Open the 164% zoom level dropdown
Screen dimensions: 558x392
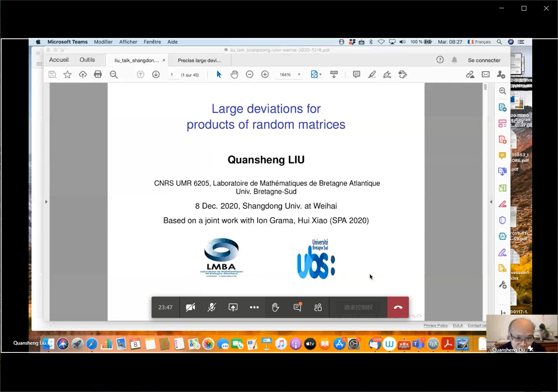299,75
